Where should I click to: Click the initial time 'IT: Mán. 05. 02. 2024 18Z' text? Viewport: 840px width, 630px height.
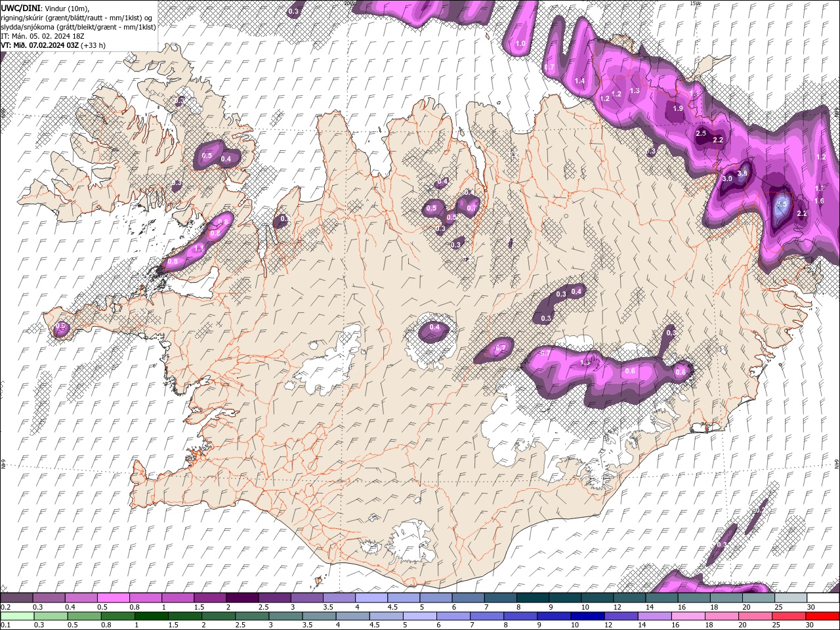click(x=43, y=35)
